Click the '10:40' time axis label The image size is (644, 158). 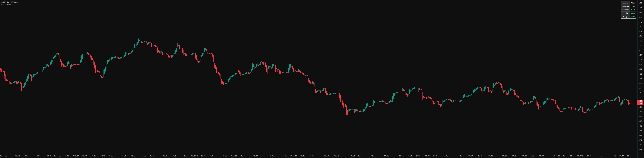[x=272, y=156]
